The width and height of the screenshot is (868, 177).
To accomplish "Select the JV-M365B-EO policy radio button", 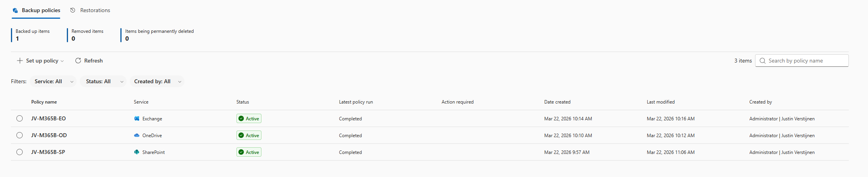I will [20, 118].
